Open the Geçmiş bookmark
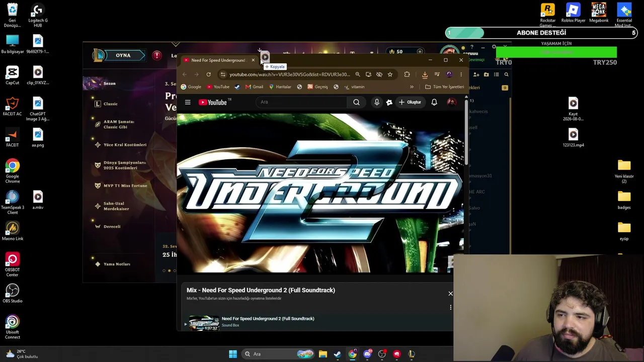The height and width of the screenshot is (362, 644). [317, 87]
